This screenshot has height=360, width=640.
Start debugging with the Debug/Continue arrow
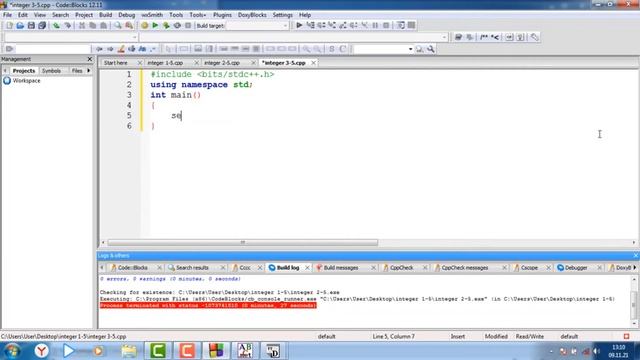coord(299,25)
